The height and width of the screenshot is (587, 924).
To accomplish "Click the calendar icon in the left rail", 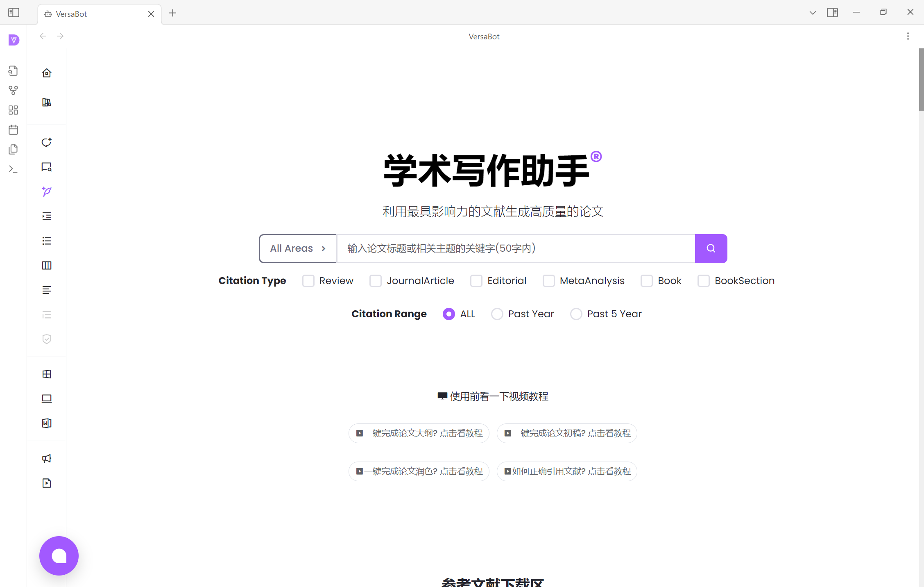I will 13,130.
